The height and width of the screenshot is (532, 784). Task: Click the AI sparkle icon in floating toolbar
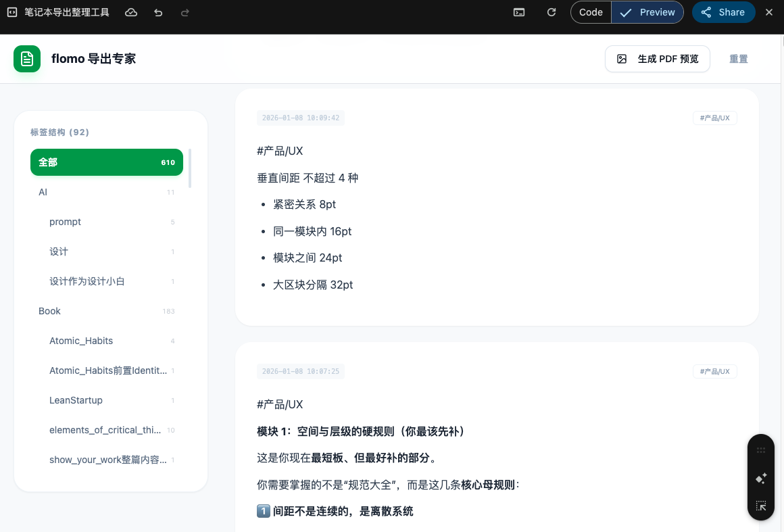tap(761, 479)
